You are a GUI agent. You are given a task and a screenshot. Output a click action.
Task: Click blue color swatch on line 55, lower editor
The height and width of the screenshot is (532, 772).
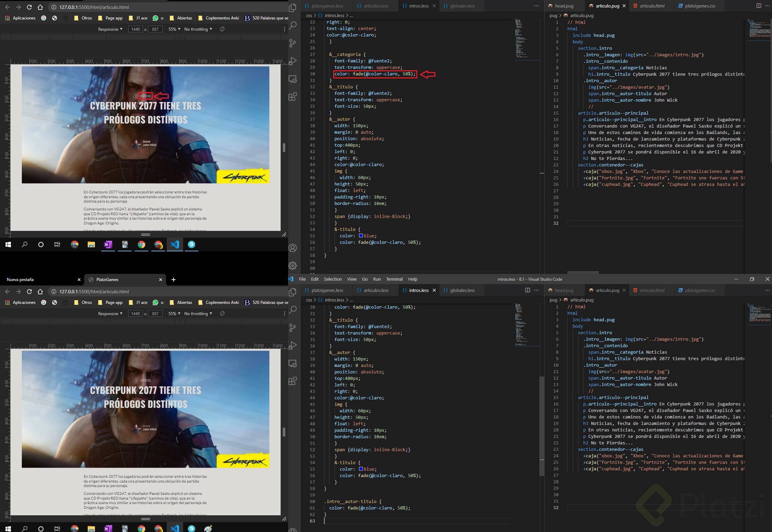click(361, 469)
